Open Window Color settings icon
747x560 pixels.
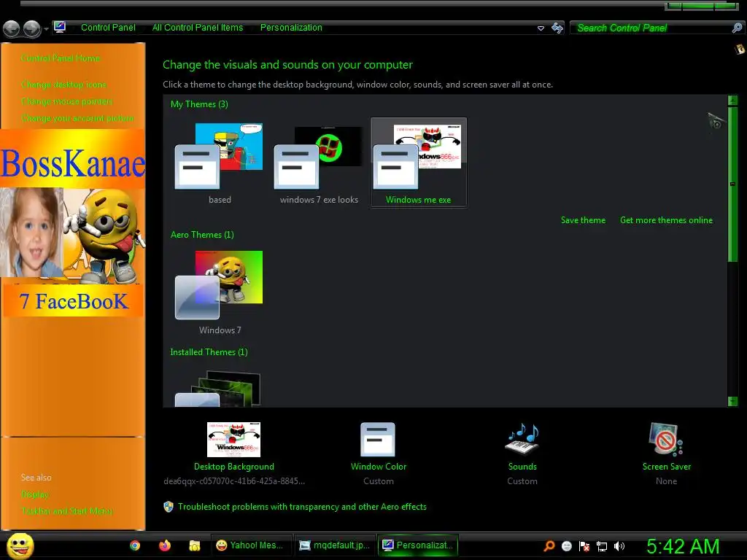378,440
